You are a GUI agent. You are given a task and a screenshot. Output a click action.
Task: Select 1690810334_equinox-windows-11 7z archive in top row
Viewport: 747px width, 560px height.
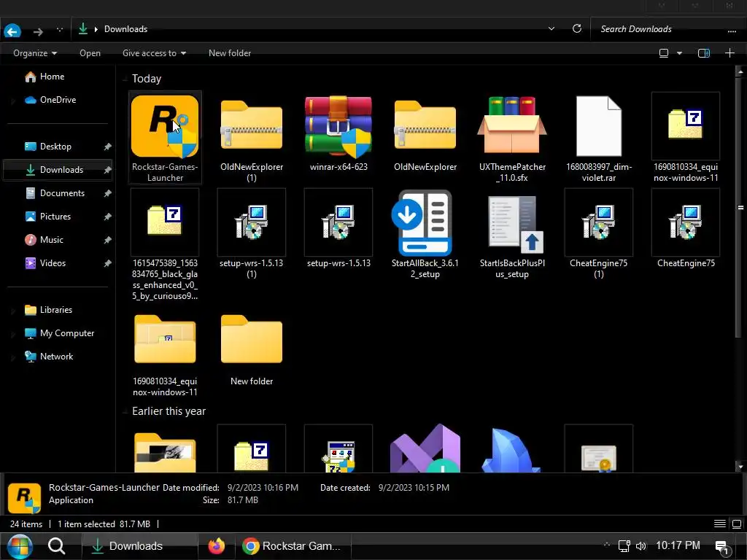tap(686, 137)
